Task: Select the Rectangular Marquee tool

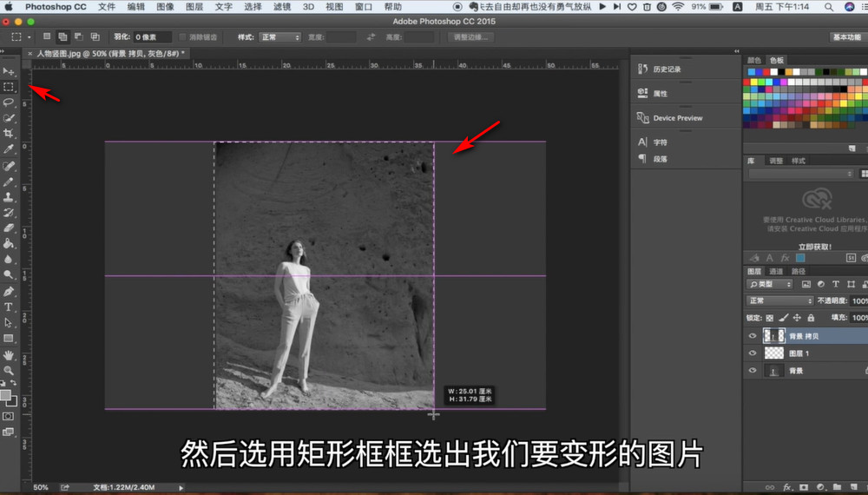Action: click(x=9, y=87)
